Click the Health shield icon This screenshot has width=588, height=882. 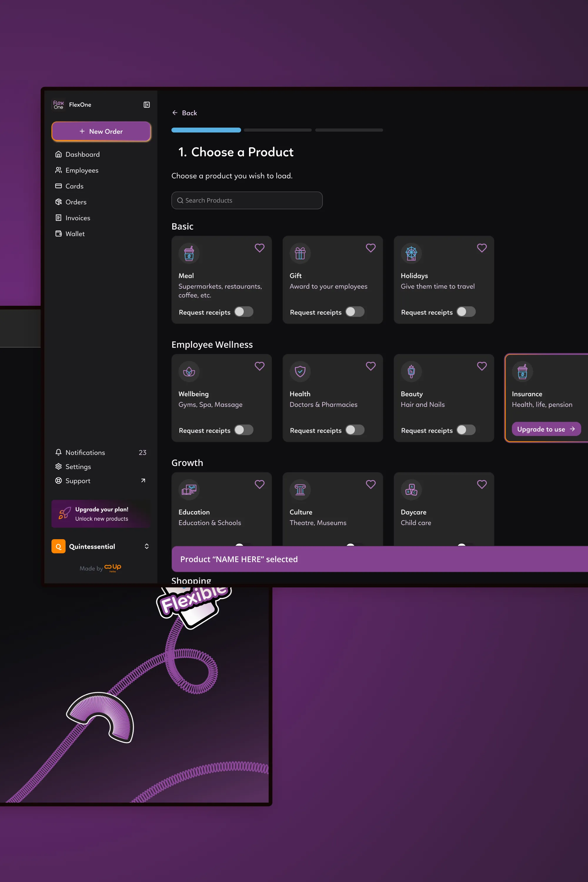(x=300, y=372)
